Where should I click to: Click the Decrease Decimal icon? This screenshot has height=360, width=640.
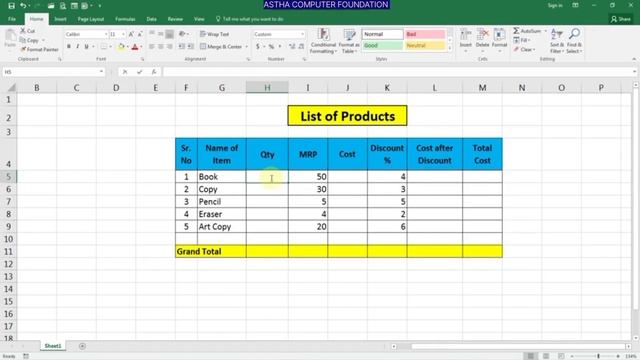[301, 47]
